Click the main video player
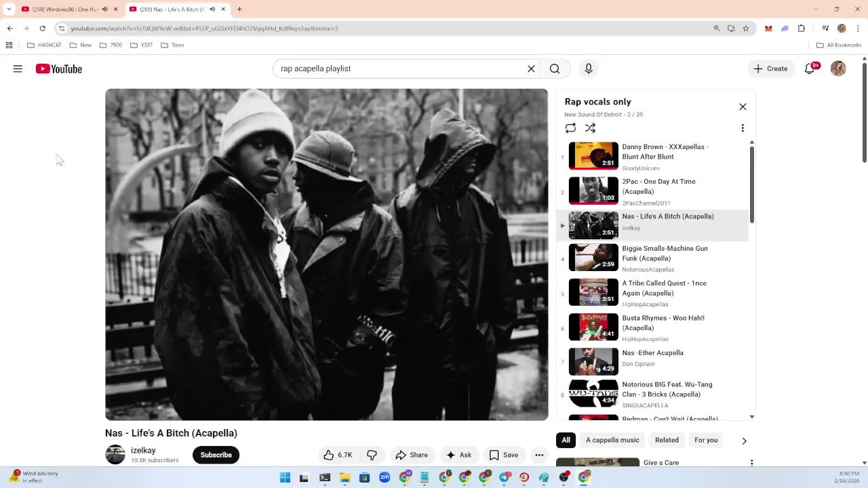Screen dimensions: 868x488 (x=326, y=254)
